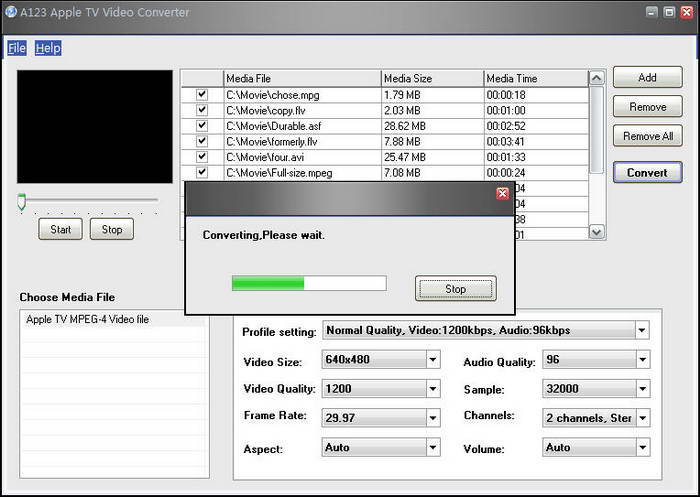Image resolution: width=700 pixels, height=497 pixels.
Task: Select the C:\Movie\Full-size.mpeg row
Action: click(385, 172)
